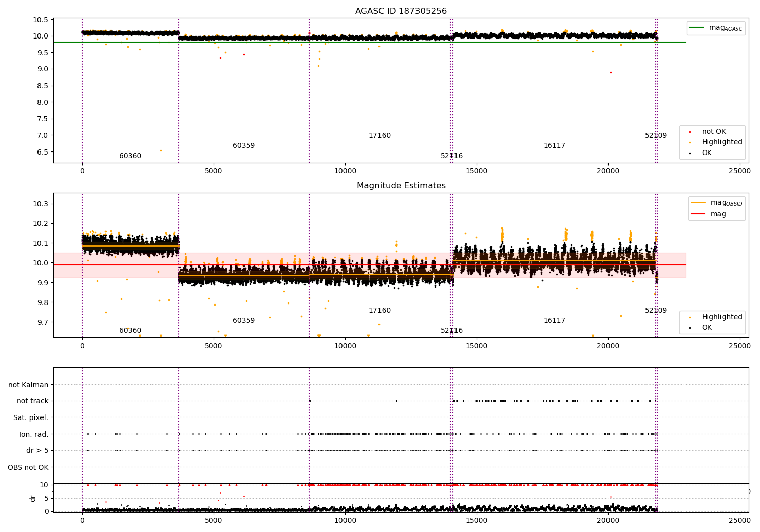This screenshot has height=532, width=760.
Task: Click OBSID label 60359 in Magnitude Estimates plot
Action: (244, 321)
